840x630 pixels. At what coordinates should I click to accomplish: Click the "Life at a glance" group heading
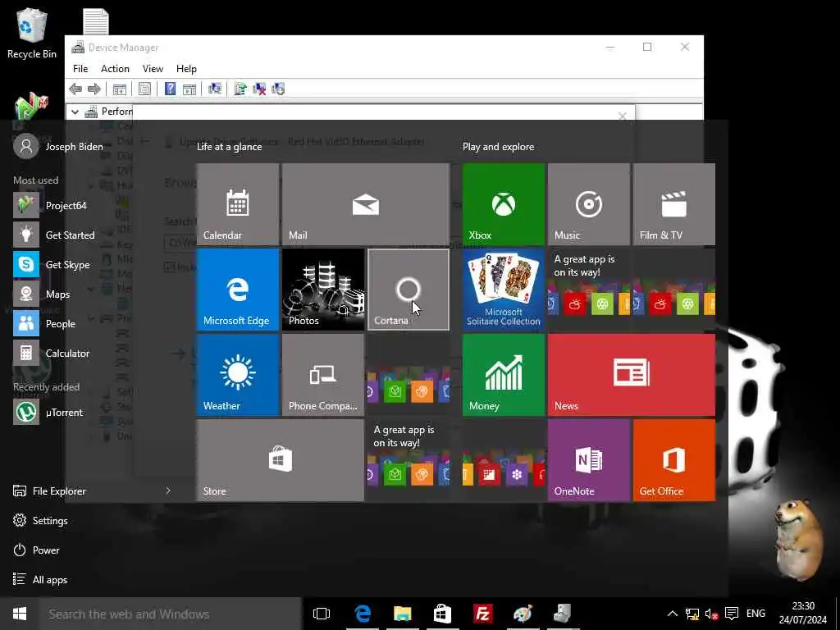click(230, 146)
